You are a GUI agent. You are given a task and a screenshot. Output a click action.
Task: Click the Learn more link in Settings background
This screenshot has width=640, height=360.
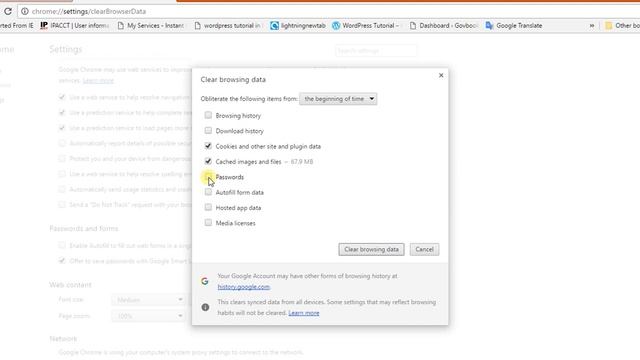[98, 81]
